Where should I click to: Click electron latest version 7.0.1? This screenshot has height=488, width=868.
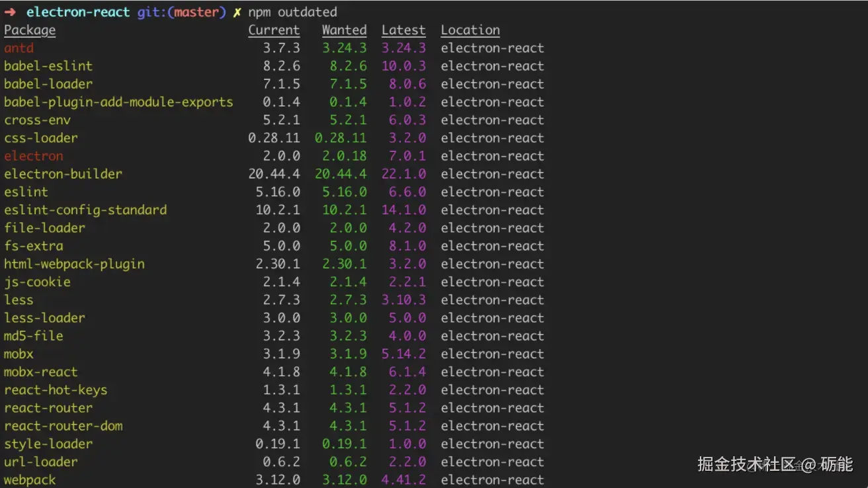[408, 156]
